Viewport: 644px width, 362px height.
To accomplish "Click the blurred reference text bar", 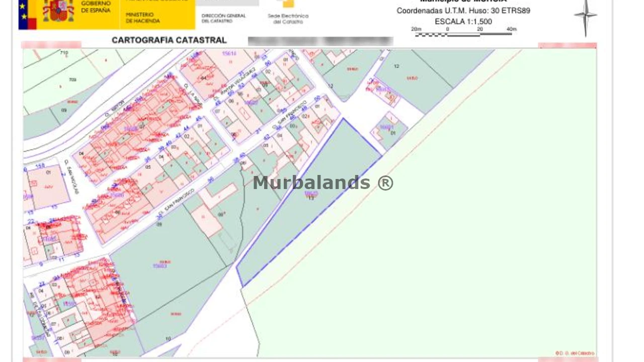I will point(320,41).
